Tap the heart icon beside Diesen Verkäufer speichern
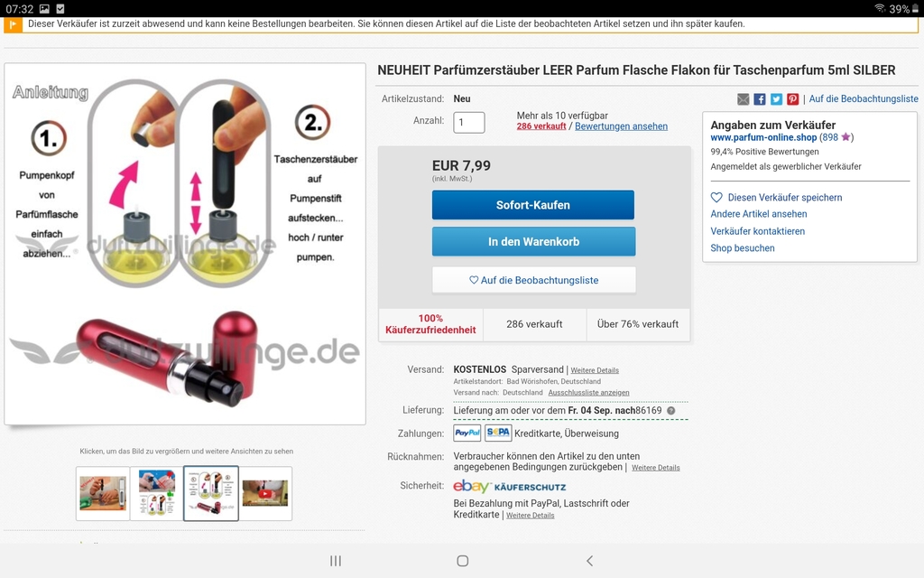This screenshot has height=578, width=924. coord(716,198)
